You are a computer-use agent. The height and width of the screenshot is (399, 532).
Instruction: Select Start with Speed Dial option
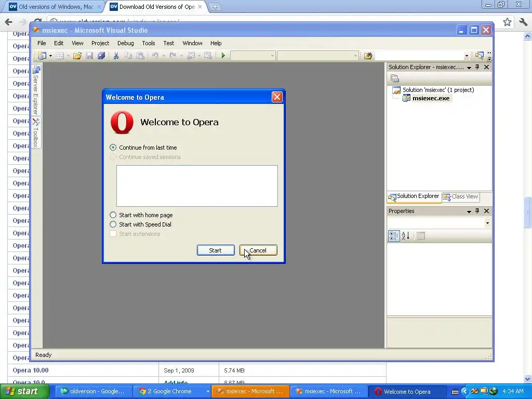140,224
